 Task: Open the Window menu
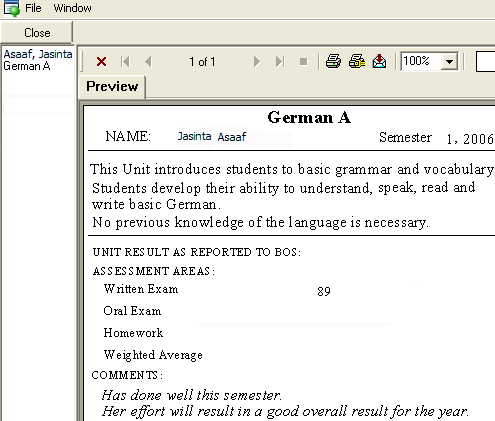72,8
